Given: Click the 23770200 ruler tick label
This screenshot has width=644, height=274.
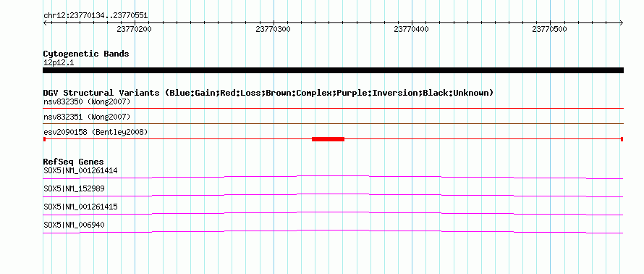Looking at the screenshot, I should (135, 29).
